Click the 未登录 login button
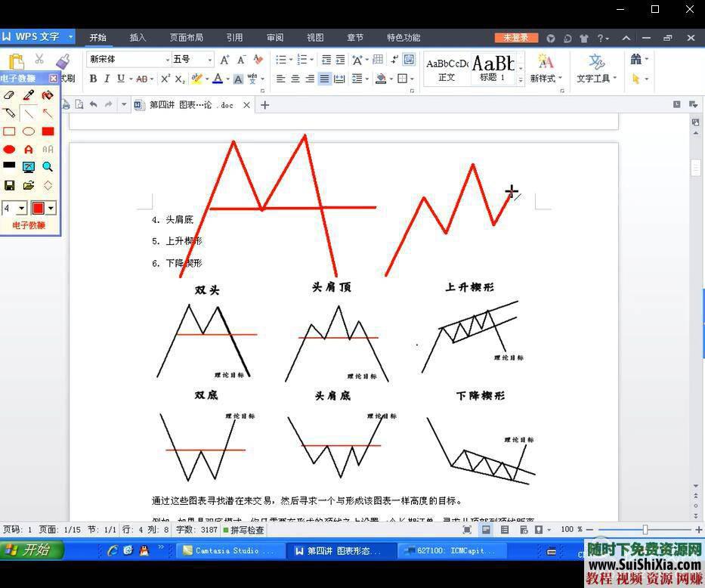Viewport: 705px width, 588px height. coord(516,38)
